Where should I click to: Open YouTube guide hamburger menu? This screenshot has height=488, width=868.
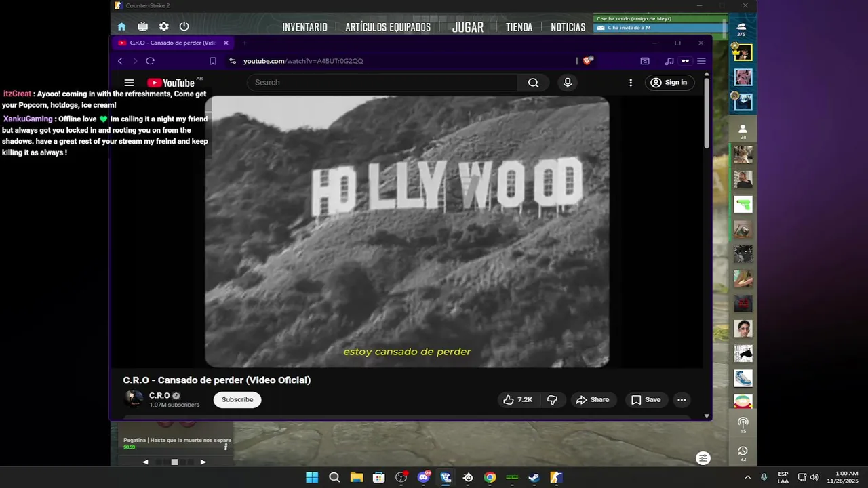[129, 83]
